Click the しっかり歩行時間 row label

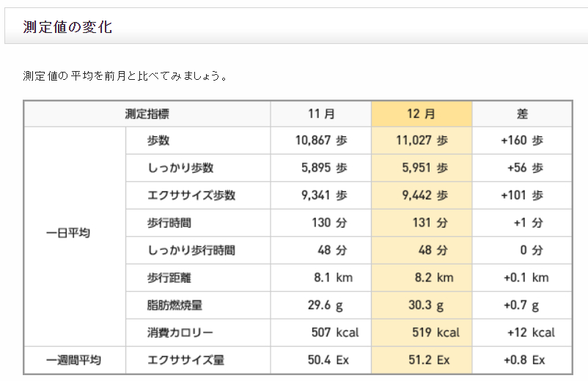[191, 251]
